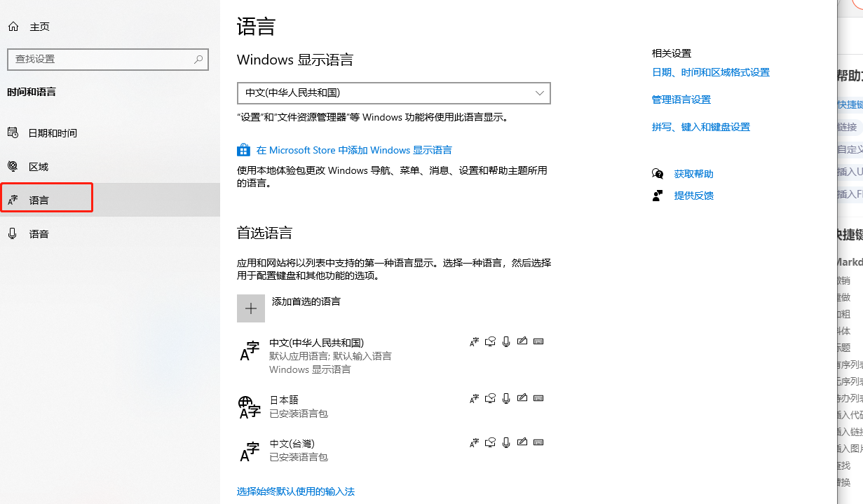Image resolution: width=863 pixels, height=504 pixels.
Task: Click the display language icon on 中文(中华人民共和国) row
Action: click(474, 341)
